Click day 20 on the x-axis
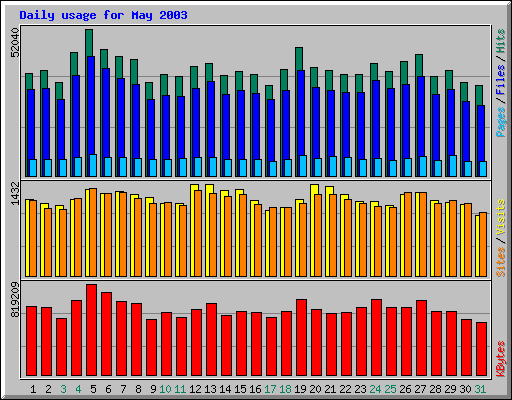Screen dimensions: 512x400 (x=315, y=389)
